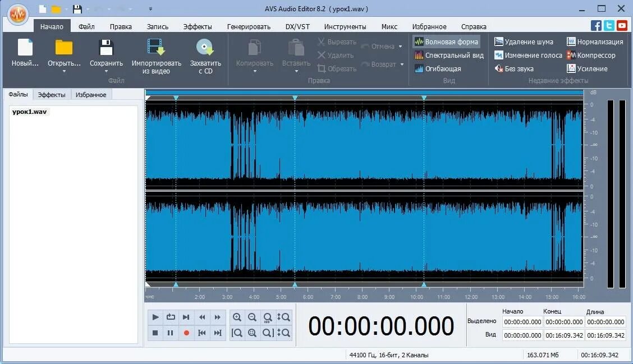Start playback with Play button

click(x=155, y=317)
